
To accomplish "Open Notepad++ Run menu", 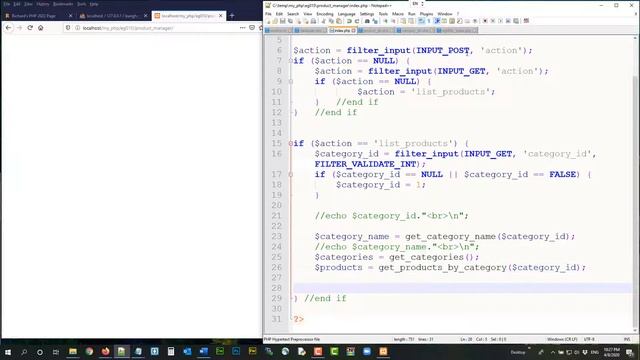I will pos(411,14).
